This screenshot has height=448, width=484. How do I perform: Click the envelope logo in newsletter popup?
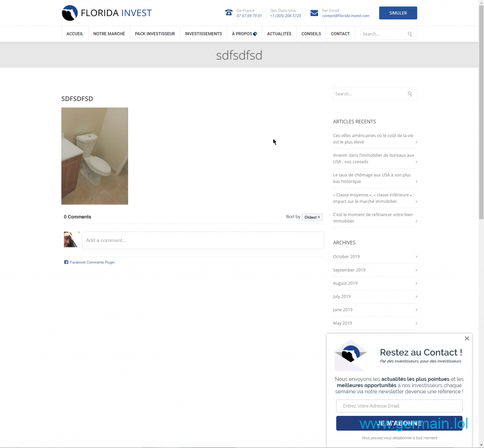pos(351,355)
